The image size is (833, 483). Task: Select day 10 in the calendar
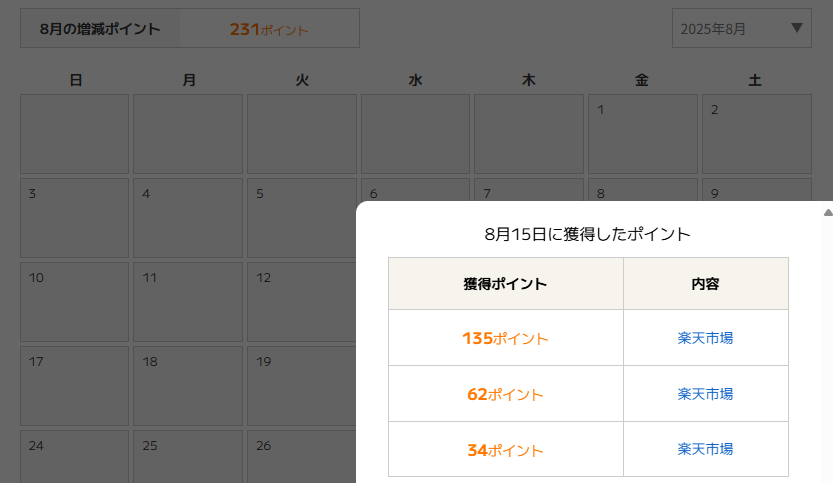74,302
